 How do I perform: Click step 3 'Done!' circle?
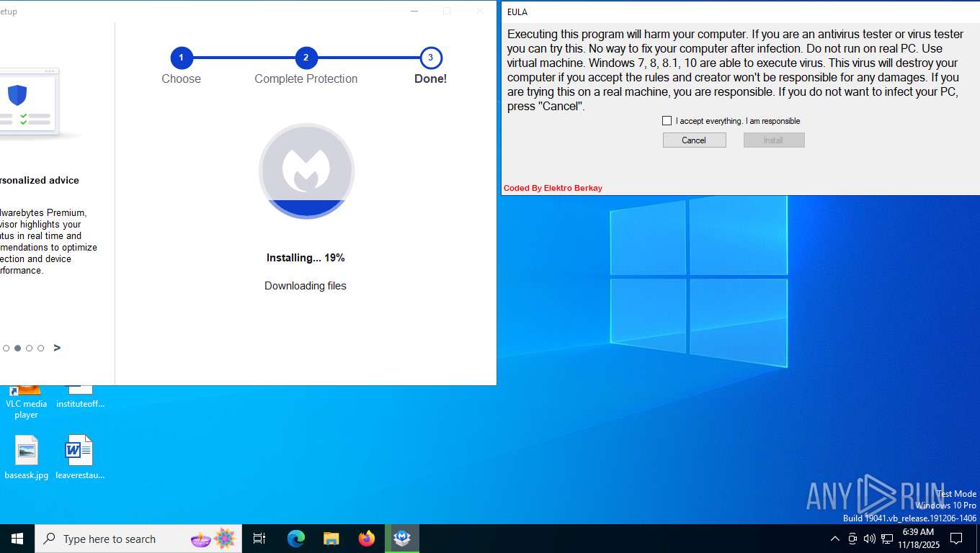(430, 58)
